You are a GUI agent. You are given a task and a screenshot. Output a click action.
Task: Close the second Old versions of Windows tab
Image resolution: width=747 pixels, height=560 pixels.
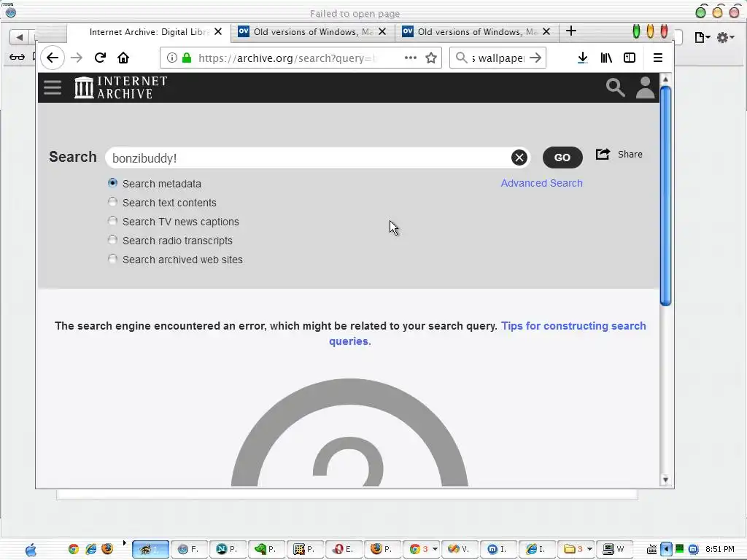382,32
